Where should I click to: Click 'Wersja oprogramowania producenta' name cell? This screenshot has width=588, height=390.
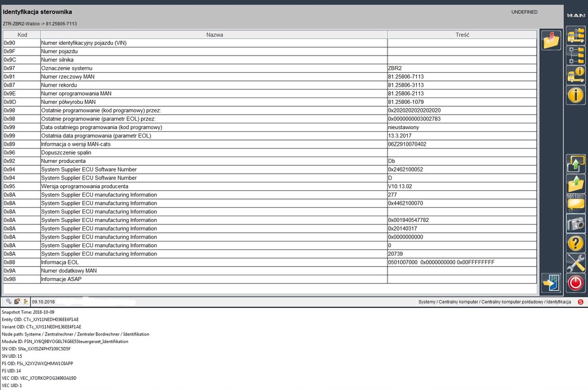pos(214,186)
